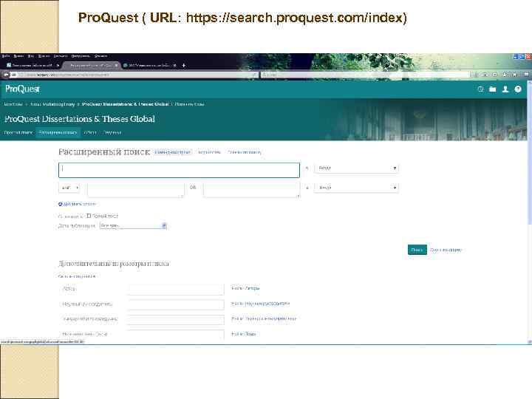Open the second row field selector dropdown
Image resolution: width=532 pixels, height=399 pixels.
click(x=356, y=188)
